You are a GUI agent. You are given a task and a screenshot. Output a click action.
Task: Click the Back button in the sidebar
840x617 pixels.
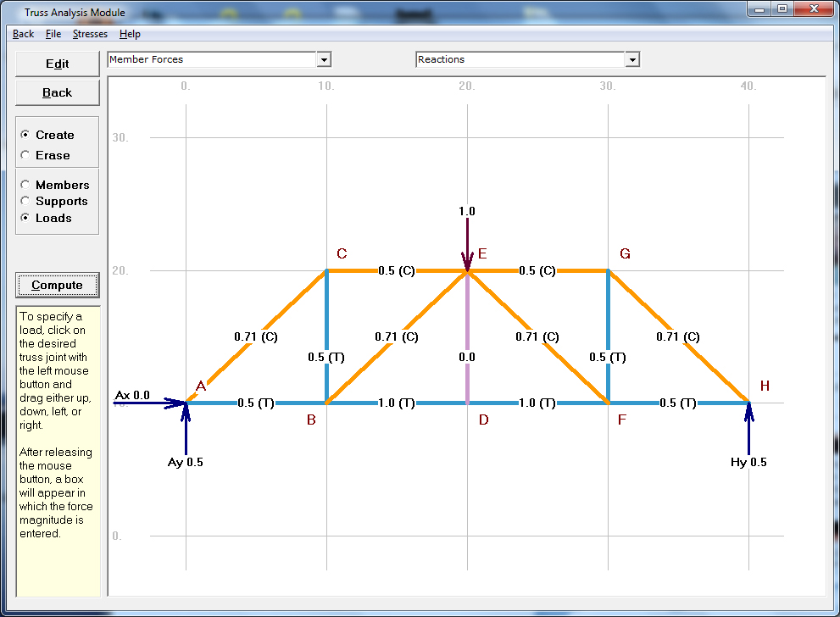[57, 92]
